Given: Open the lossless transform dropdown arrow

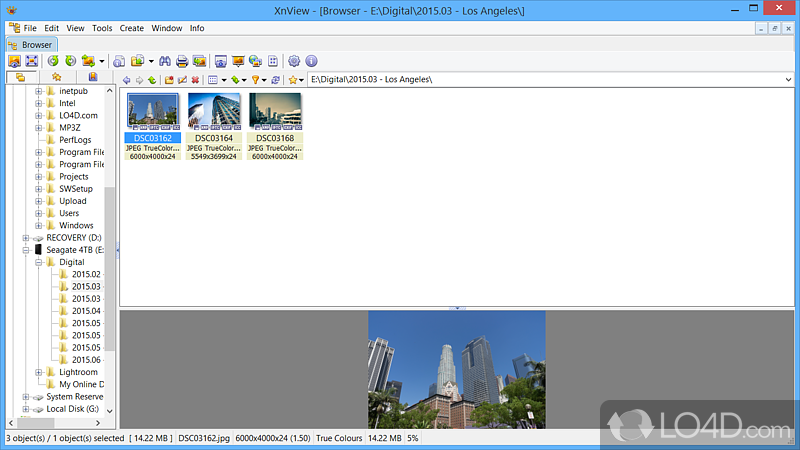Looking at the screenshot, I should (x=102, y=62).
